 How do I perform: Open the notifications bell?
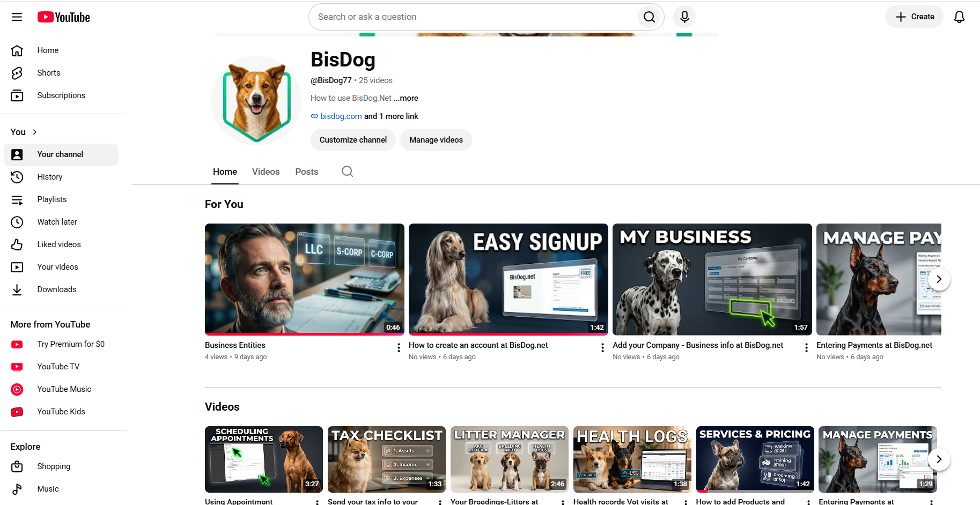(959, 17)
